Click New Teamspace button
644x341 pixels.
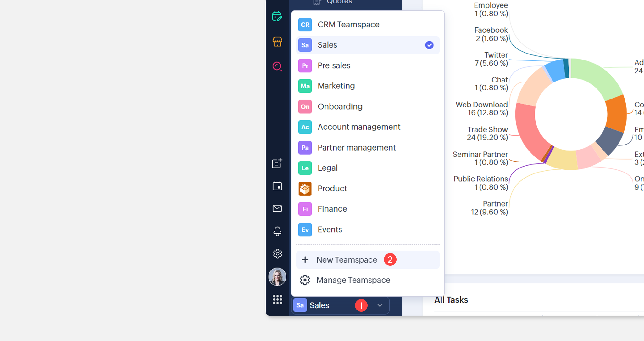(347, 260)
